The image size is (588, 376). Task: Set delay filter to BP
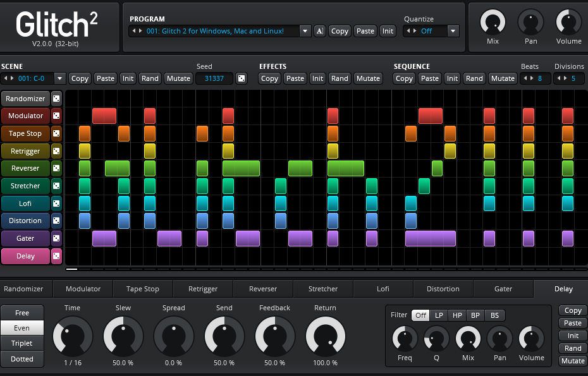[475, 315]
